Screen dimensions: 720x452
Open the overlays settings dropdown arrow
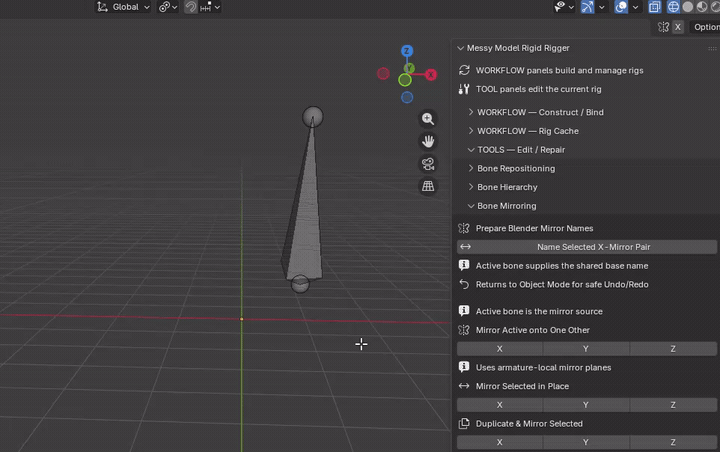[x=635, y=7]
